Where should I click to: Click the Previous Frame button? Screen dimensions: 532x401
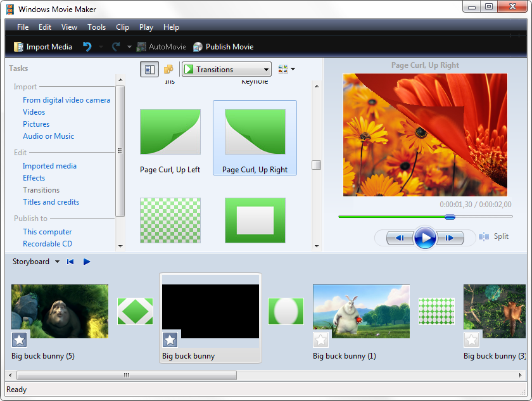coord(400,238)
